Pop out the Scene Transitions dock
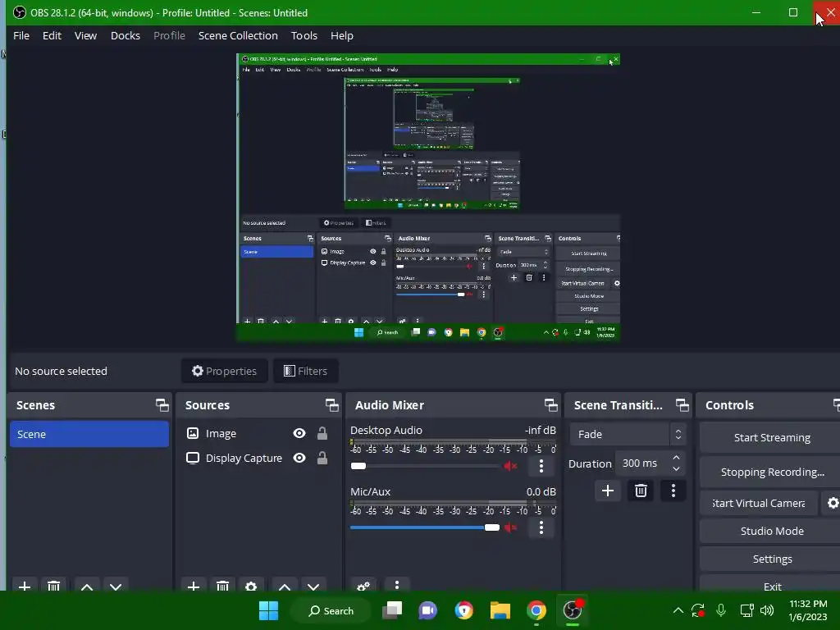The height and width of the screenshot is (630, 840). (682, 405)
